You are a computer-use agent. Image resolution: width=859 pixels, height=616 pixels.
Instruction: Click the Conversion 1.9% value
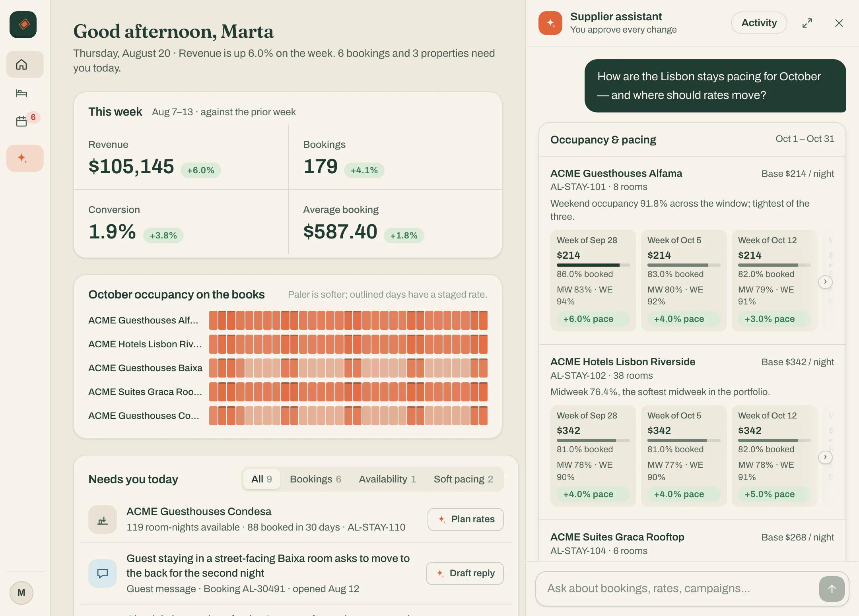112,232
